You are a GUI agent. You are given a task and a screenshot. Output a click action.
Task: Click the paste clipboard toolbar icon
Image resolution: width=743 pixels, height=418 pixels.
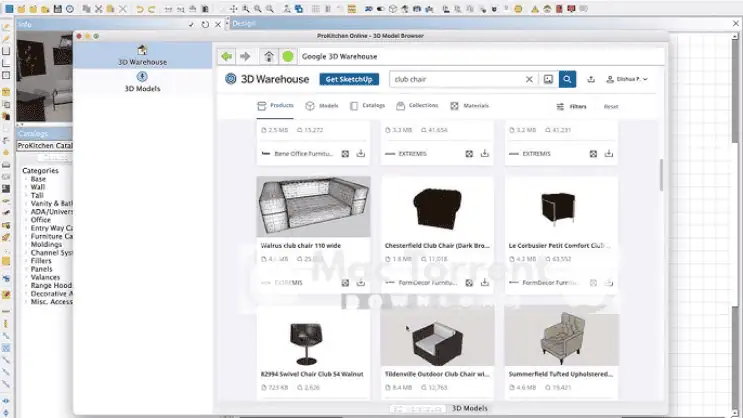point(110,9)
